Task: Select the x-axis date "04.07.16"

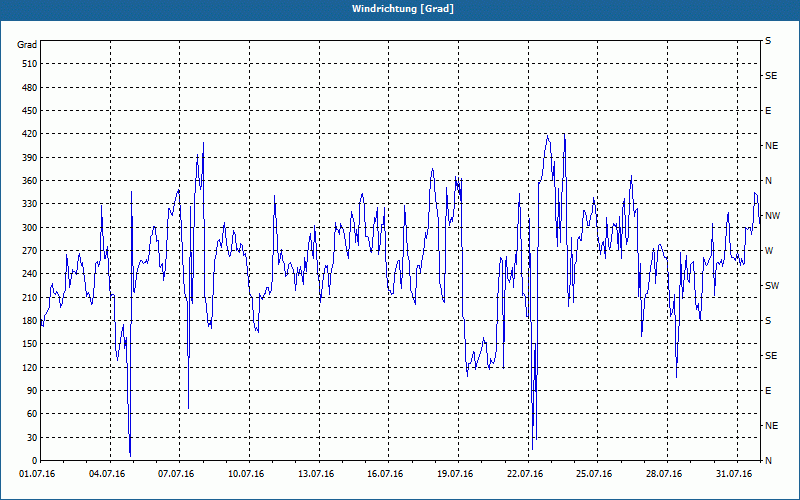Action: tap(107, 474)
